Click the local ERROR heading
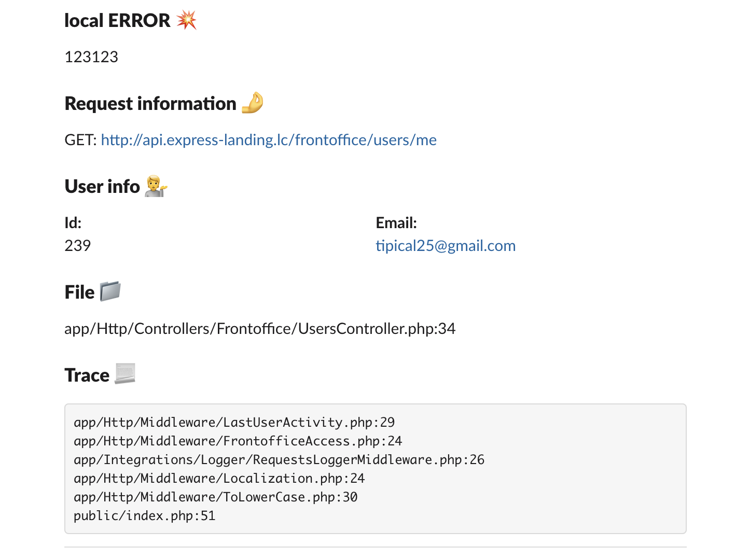 (x=117, y=21)
